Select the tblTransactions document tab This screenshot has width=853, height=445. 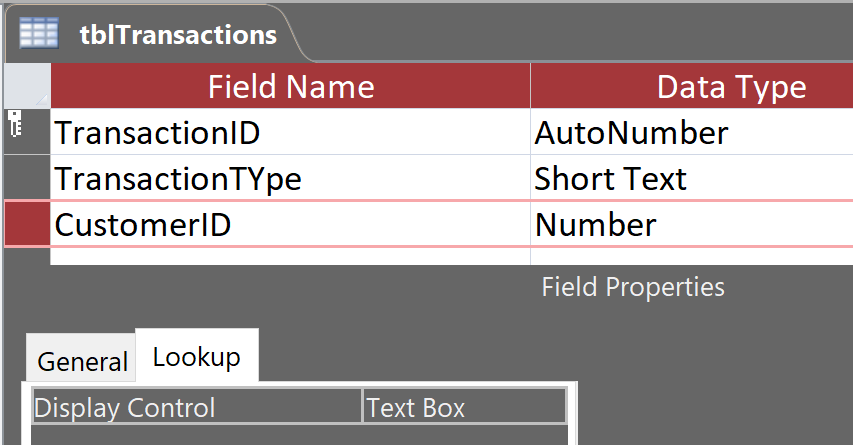pos(177,34)
